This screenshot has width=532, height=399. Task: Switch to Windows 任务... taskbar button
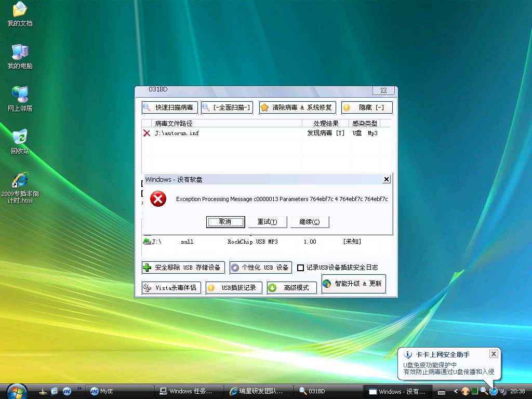(189, 392)
